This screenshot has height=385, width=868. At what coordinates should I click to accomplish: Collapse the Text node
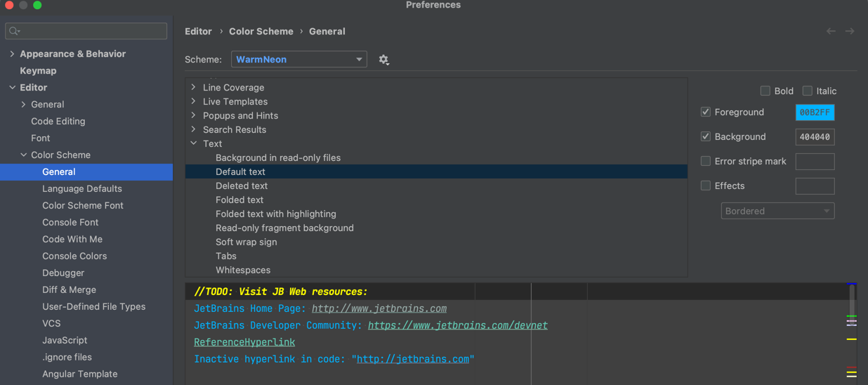(194, 143)
